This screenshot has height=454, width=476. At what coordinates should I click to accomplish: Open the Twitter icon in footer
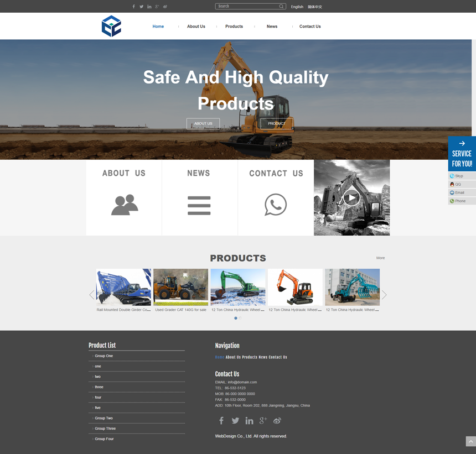point(235,421)
